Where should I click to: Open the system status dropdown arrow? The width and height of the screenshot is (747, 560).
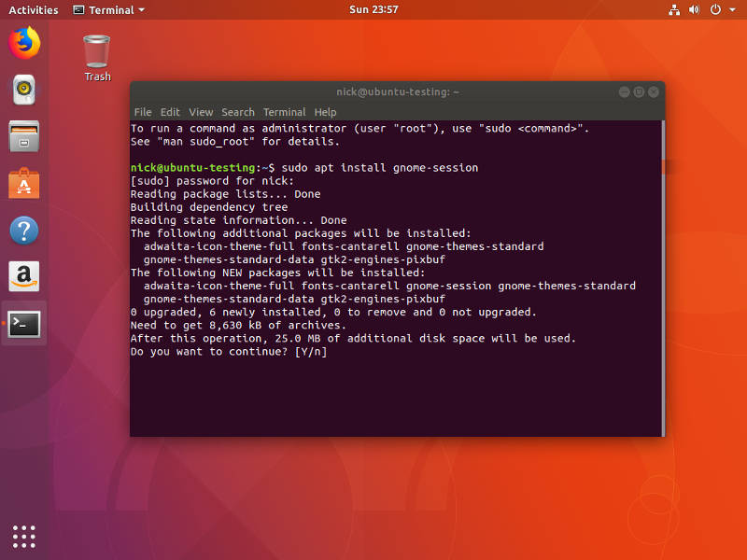coord(731,9)
